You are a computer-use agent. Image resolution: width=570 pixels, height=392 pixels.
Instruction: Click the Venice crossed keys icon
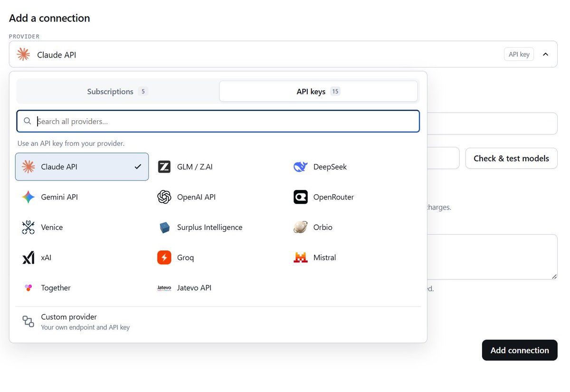28,227
